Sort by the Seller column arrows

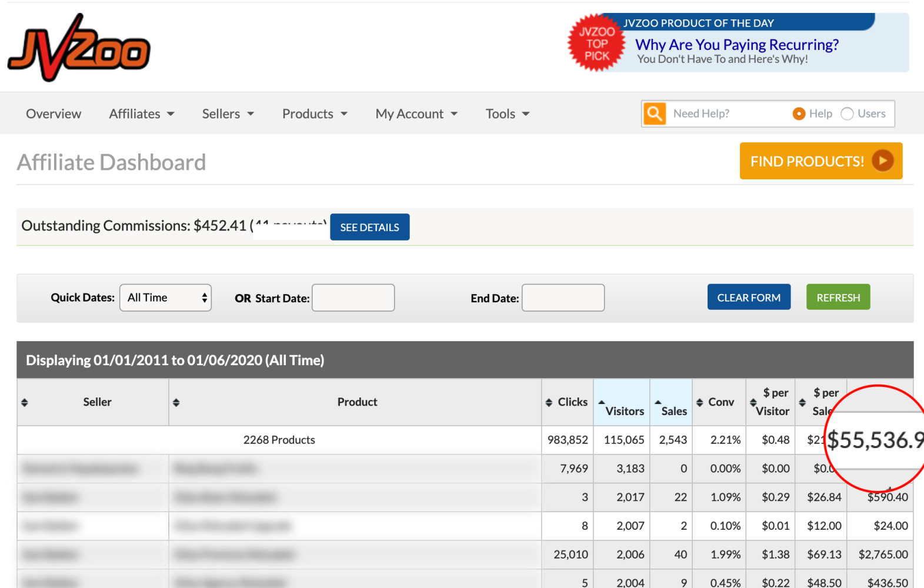[25, 402]
